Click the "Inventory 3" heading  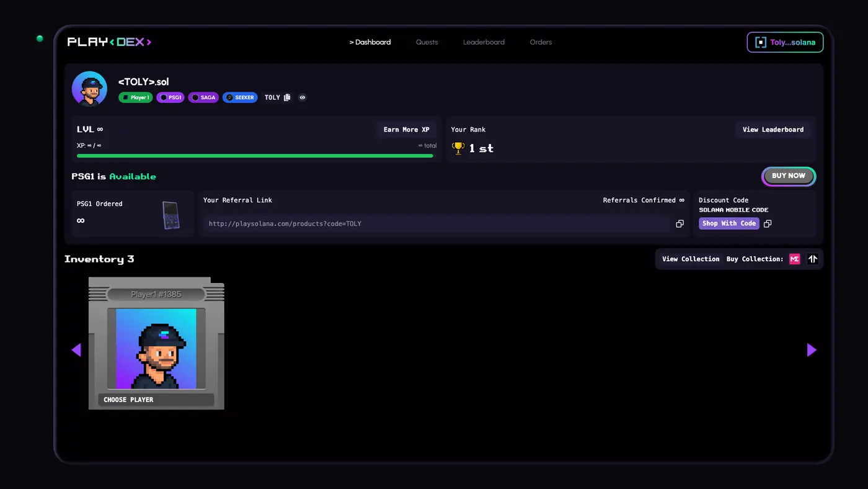(x=99, y=259)
